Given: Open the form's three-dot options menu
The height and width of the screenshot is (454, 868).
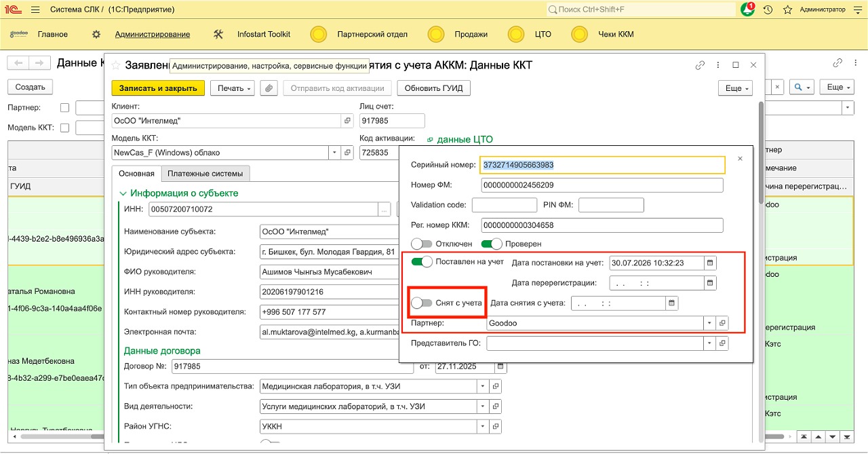Looking at the screenshot, I should coord(718,65).
